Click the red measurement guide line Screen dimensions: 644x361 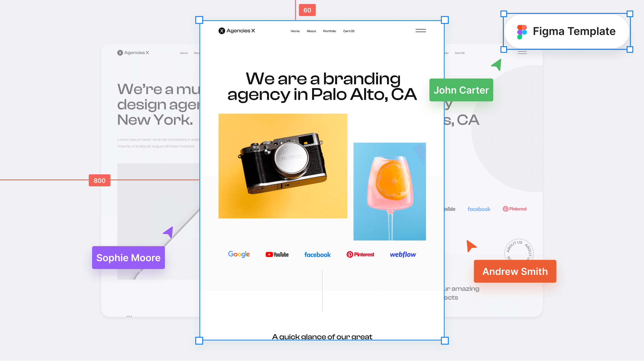click(x=44, y=180)
